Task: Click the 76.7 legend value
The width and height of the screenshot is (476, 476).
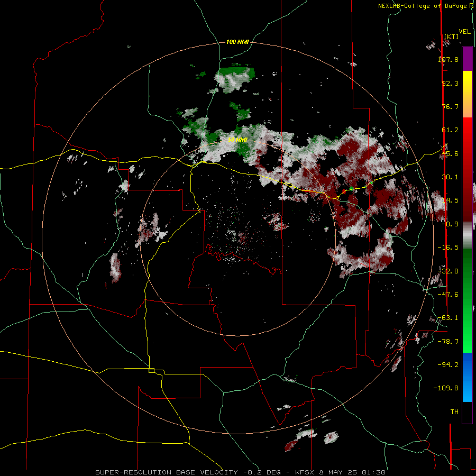Action: [450, 106]
